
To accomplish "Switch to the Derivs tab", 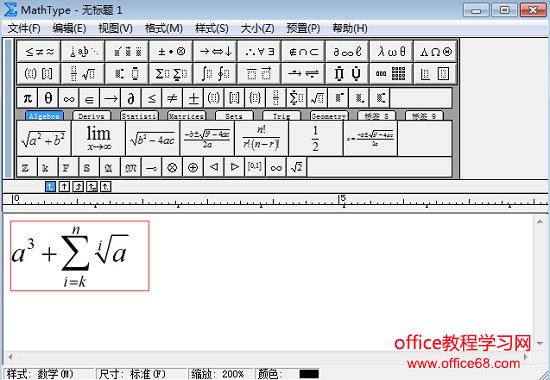I will [91, 116].
